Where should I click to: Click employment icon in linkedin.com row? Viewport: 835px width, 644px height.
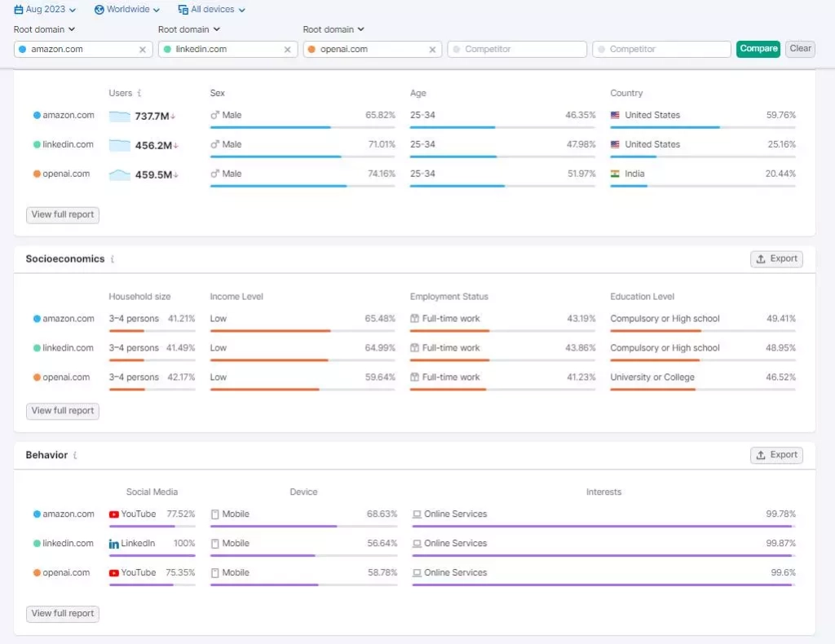point(414,347)
